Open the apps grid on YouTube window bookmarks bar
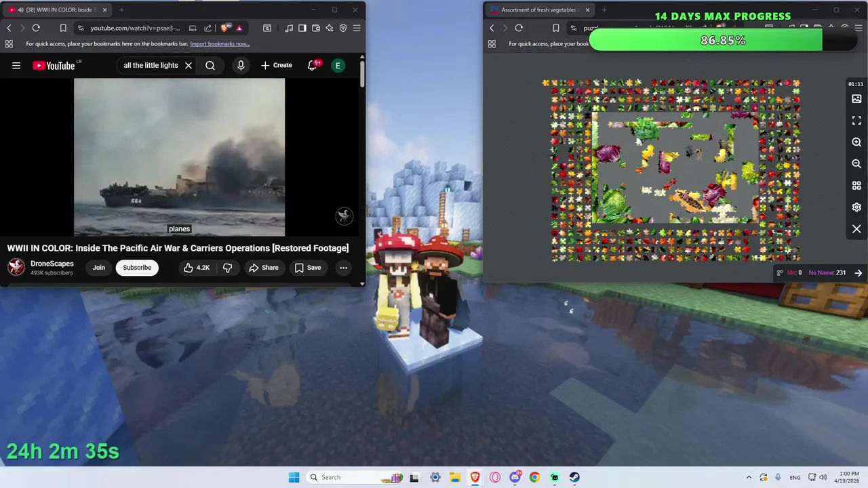The width and height of the screenshot is (868, 488). tap(9, 44)
